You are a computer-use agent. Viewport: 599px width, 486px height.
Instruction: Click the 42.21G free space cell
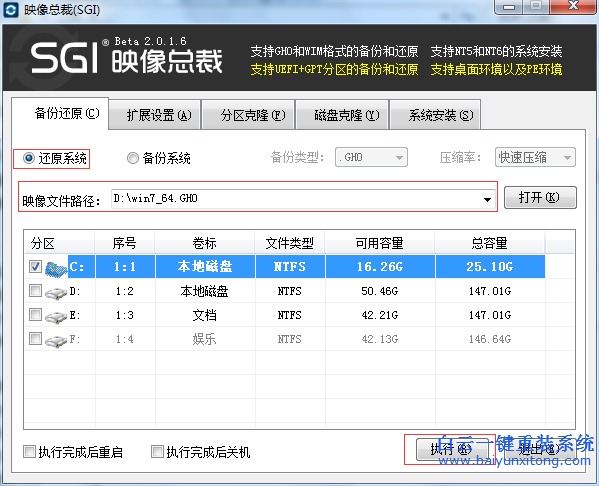pyautogui.click(x=380, y=315)
